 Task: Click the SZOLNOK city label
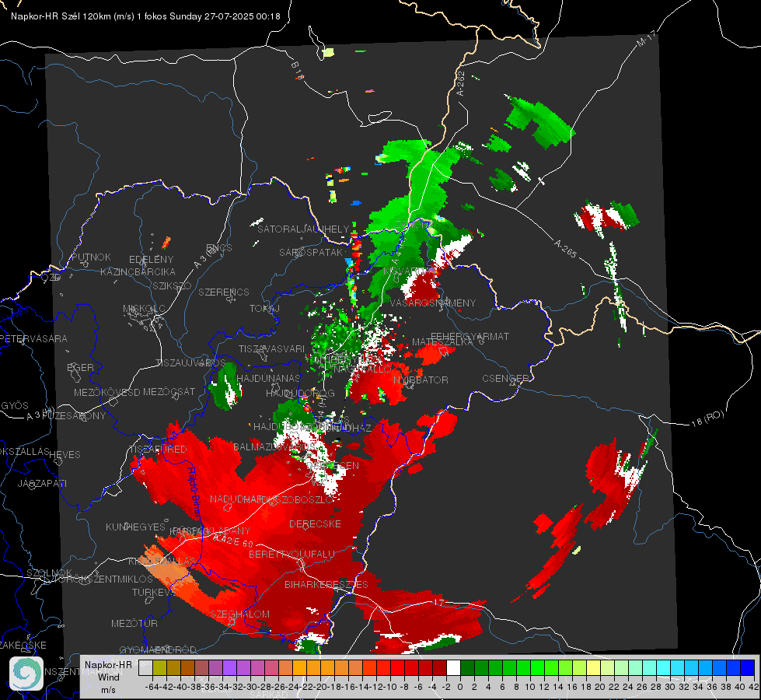click(50, 572)
